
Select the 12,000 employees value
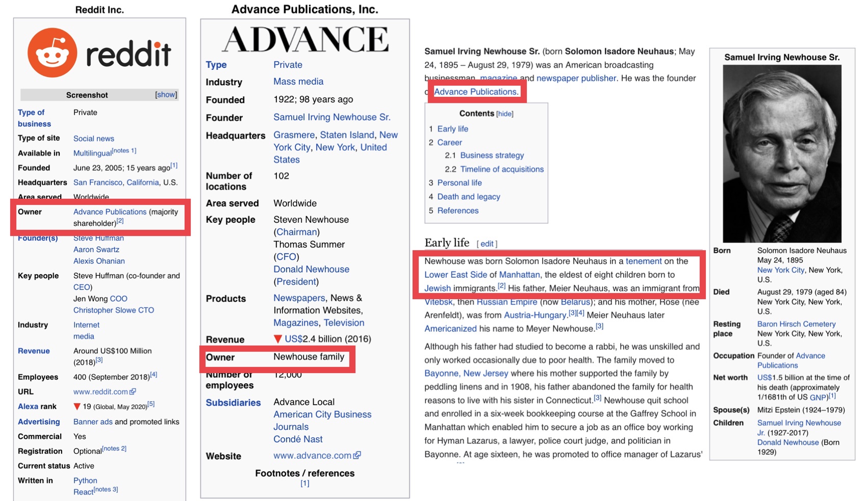click(x=288, y=375)
